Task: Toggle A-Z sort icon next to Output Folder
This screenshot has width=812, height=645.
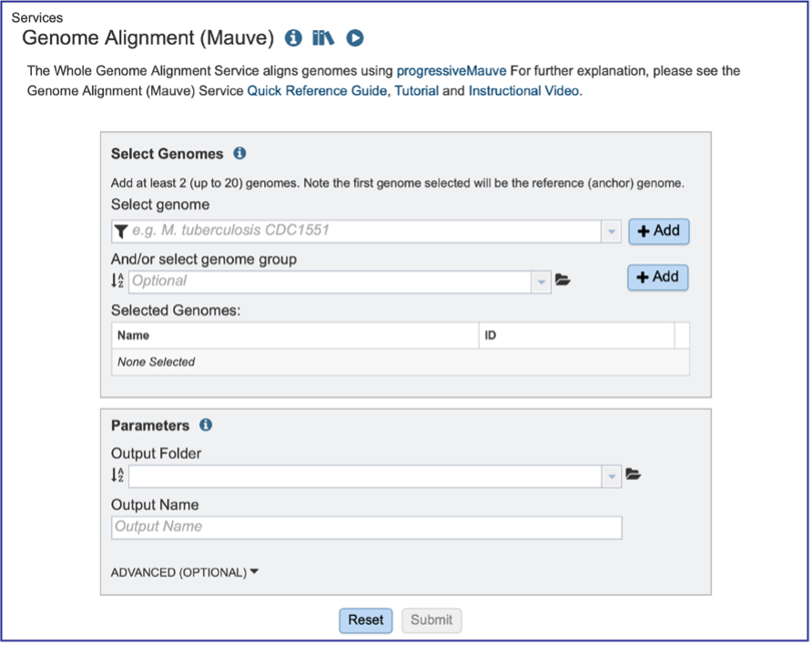Action: (117, 475)
